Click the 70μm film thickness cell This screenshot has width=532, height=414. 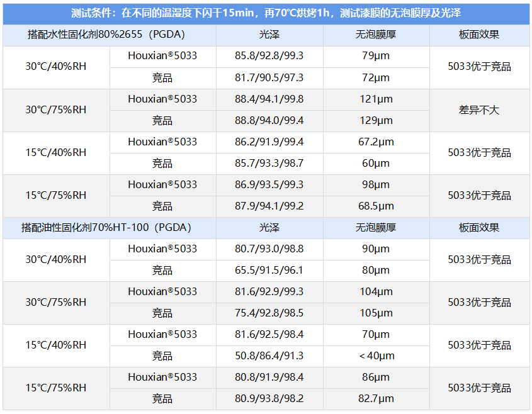[x=376, y=335]
